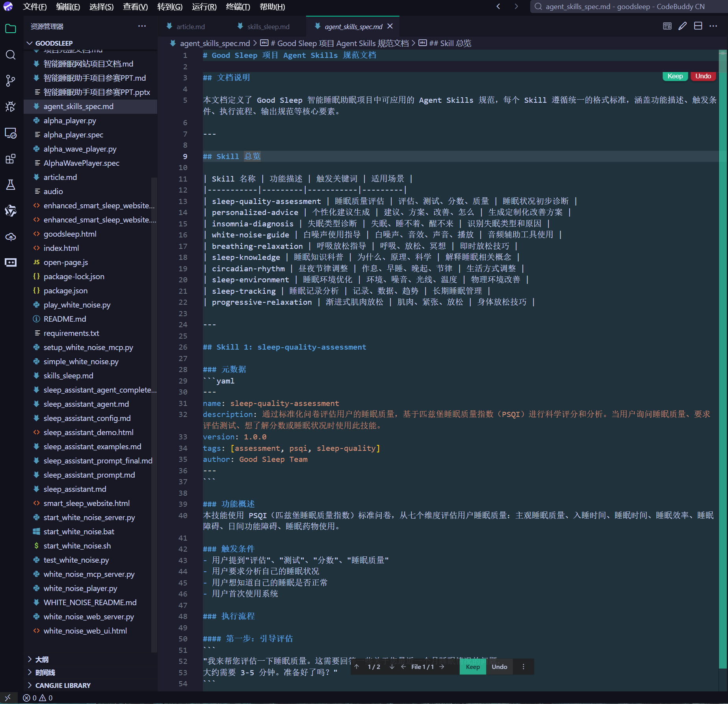728x704 pixels.
Task: Click the pencil edit icon in editor toolbar
Action: tap(682, 26)
